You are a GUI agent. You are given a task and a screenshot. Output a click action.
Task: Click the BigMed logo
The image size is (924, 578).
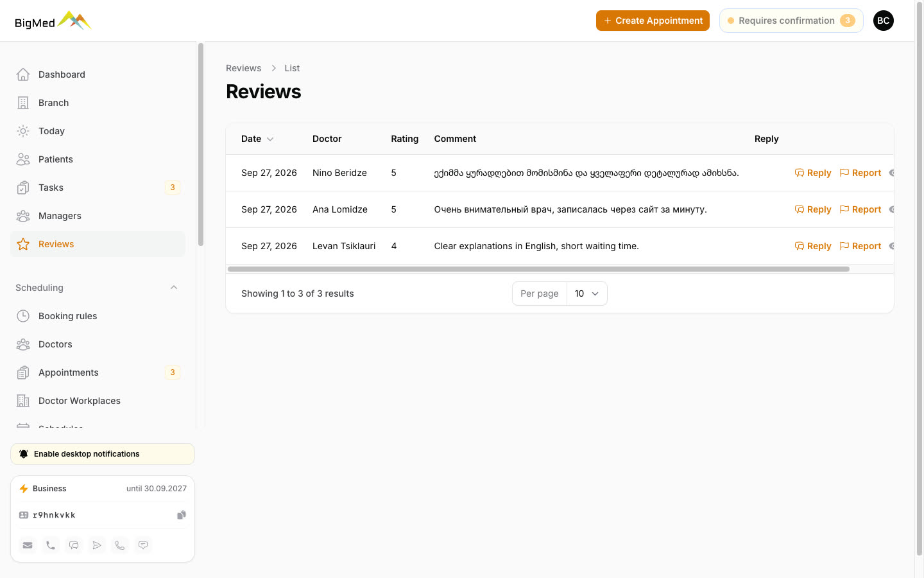tap(53, 21)
